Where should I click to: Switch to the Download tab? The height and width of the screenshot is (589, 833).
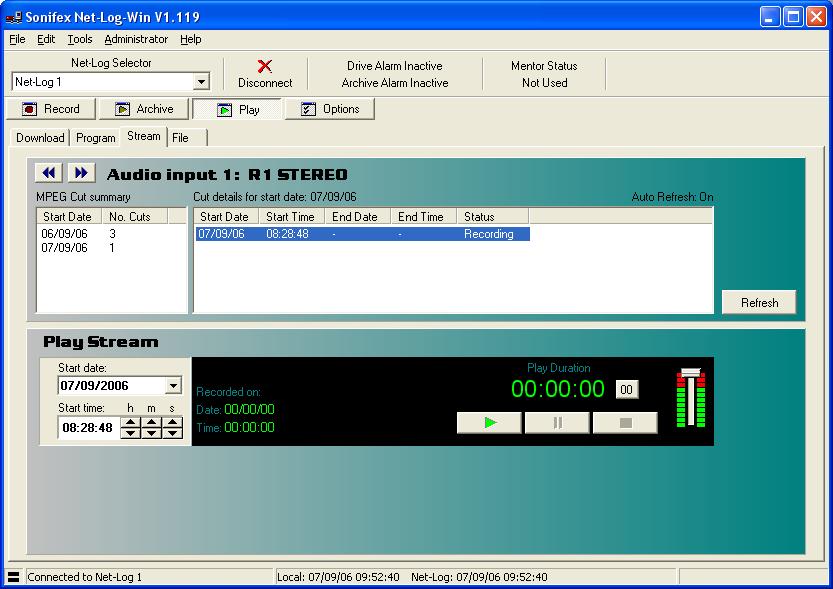40,138
